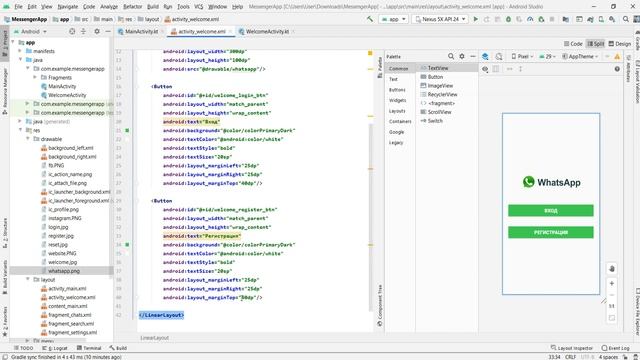This screenshot has height=360, width=640.
Task: Click the collapse all icon in Project panel
Action: [x=83, y=31]
